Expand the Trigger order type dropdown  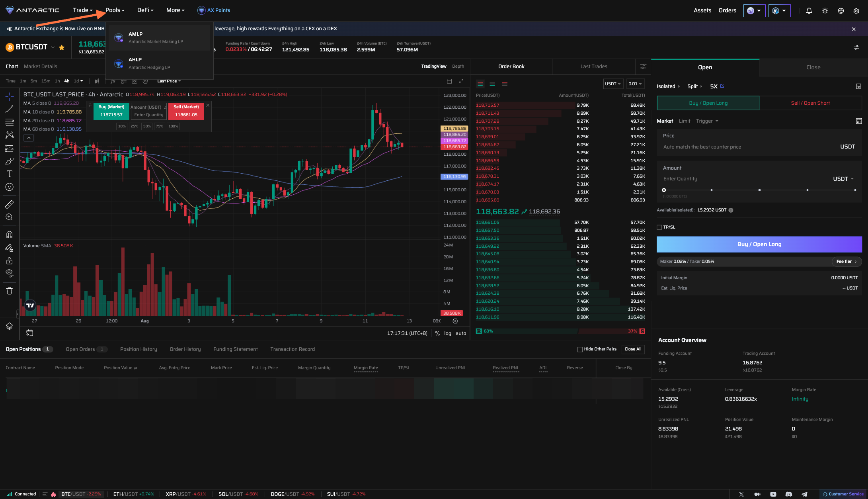coord(707,121)
